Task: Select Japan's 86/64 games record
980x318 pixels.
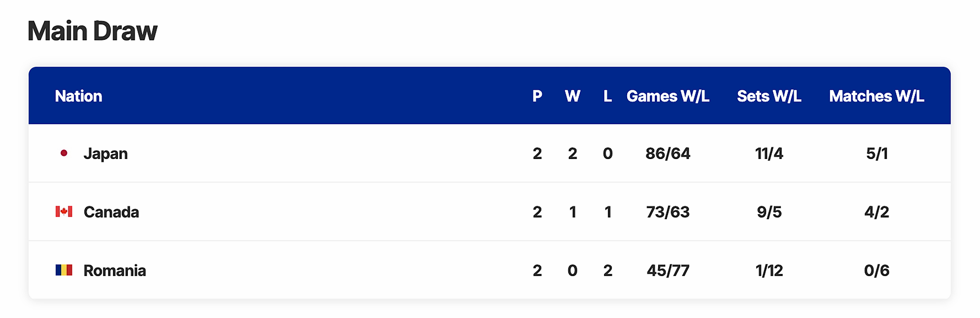Action: (668, 153)
